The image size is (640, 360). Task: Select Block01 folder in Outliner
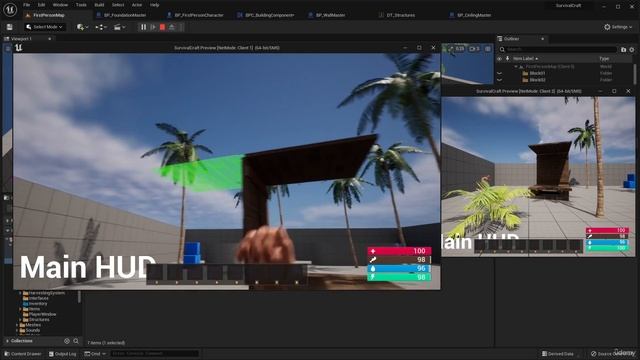click(537, 73)
